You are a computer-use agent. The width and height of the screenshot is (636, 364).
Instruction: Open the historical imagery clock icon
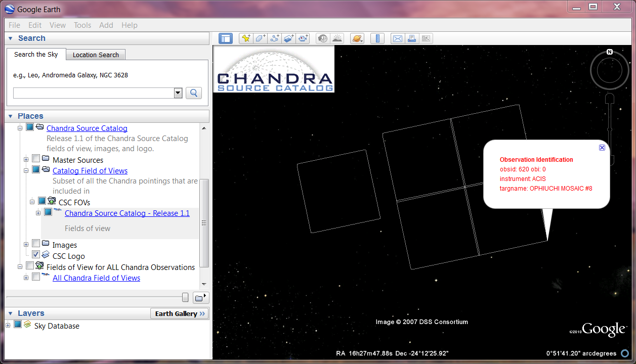(x=322, y=38)
